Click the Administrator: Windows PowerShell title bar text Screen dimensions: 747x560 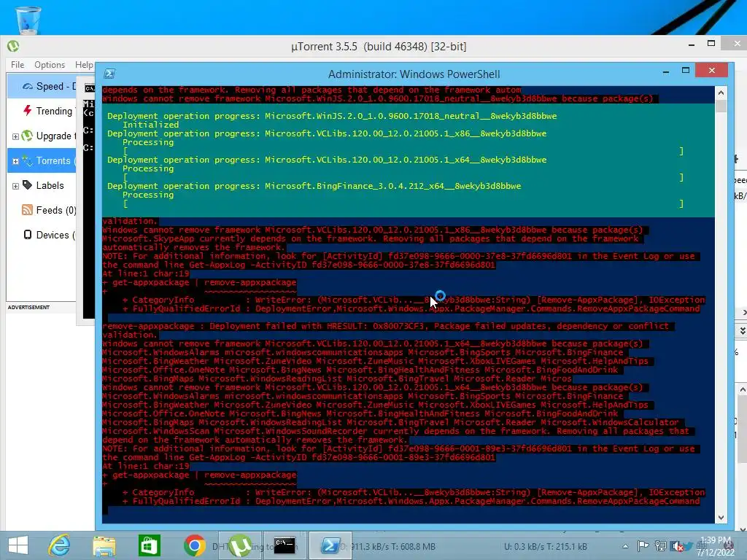pyautogui.click(x=414, y=74)
